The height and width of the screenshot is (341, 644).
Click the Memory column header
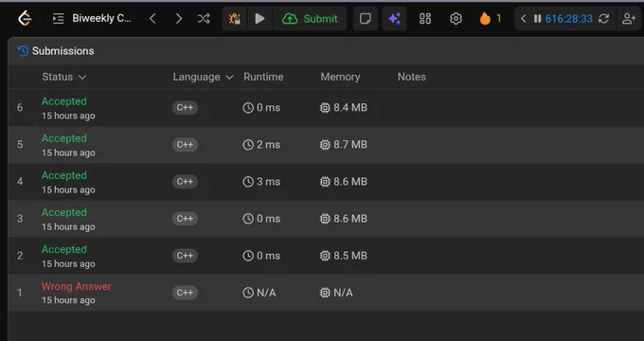click(340, 77)
